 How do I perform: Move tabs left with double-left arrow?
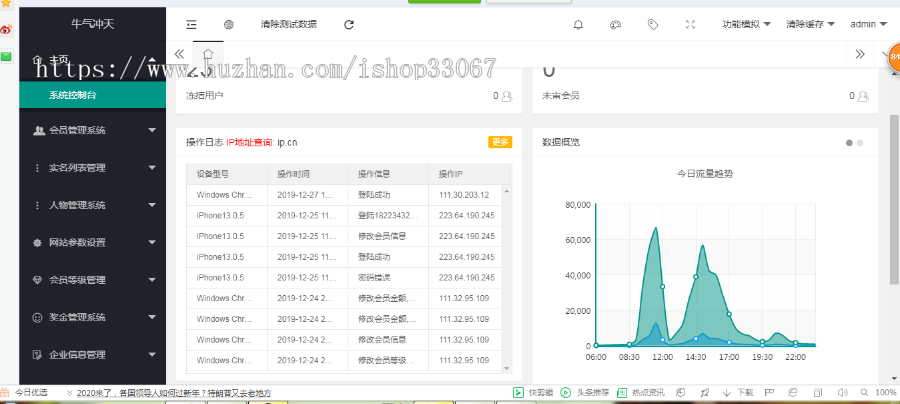pyautogui.click(x=179, y=54)
